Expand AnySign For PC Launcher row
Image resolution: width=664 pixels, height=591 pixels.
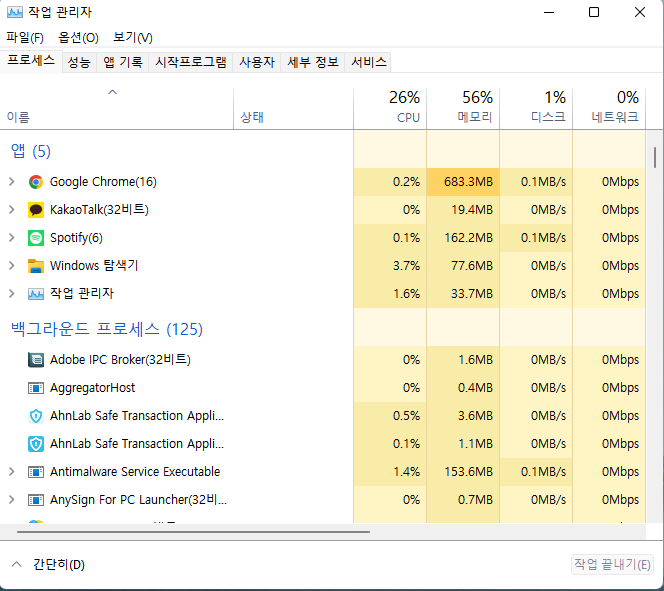(12, 500)
